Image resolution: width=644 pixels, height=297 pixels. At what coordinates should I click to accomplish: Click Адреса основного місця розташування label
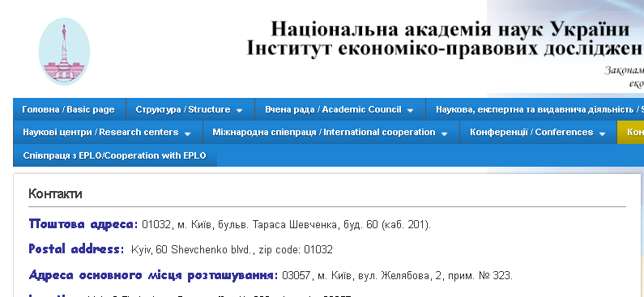click(153, 275)
